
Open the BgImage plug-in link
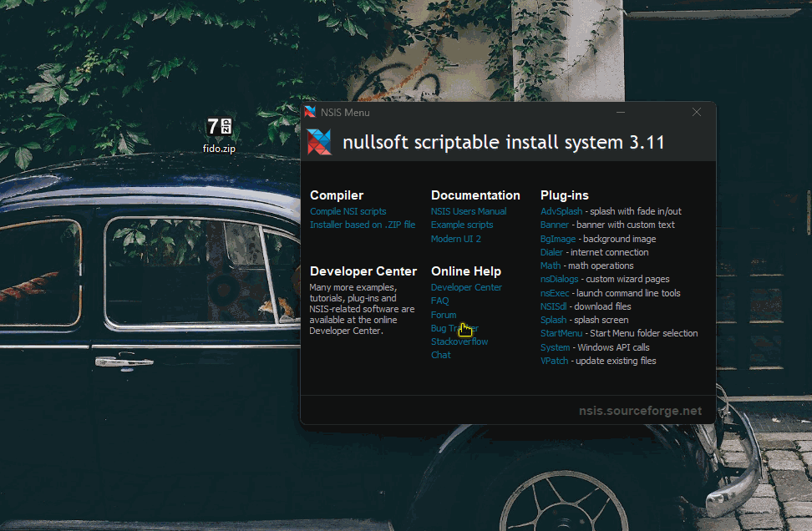pos(558,239)
